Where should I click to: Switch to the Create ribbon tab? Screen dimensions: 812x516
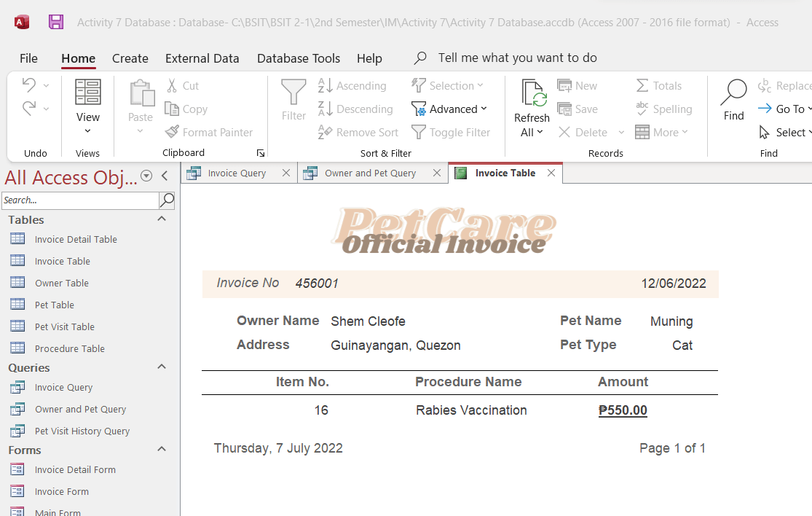[130, 58]
